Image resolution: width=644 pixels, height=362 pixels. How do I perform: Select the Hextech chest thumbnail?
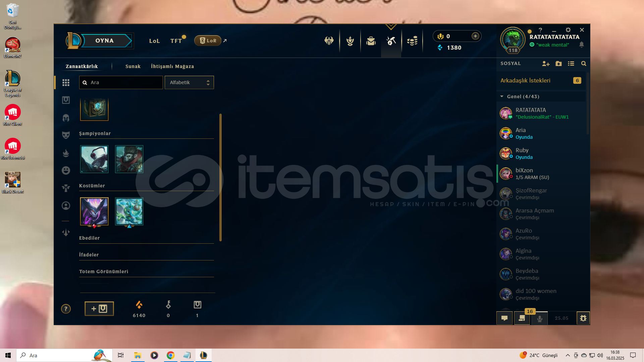[x=94, y=109]
